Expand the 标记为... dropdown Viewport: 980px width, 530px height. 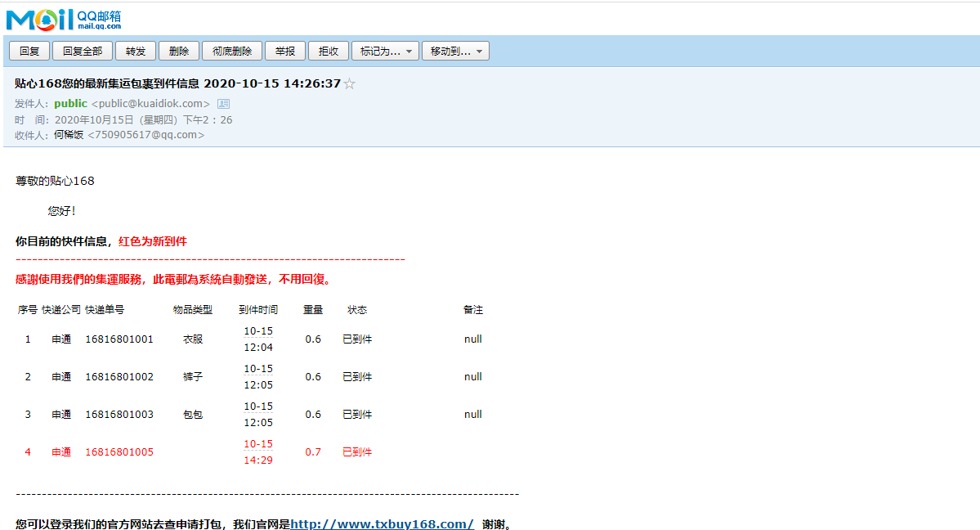click(386, 51)
